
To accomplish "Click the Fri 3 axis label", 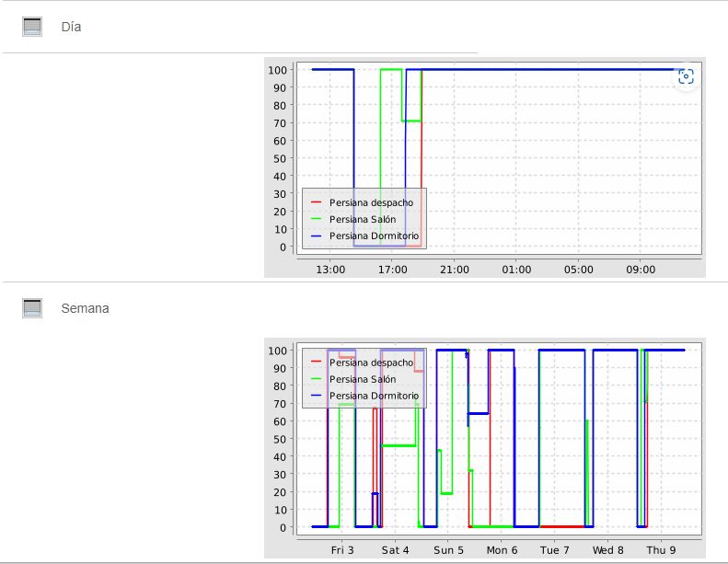I will click(342, 550).
